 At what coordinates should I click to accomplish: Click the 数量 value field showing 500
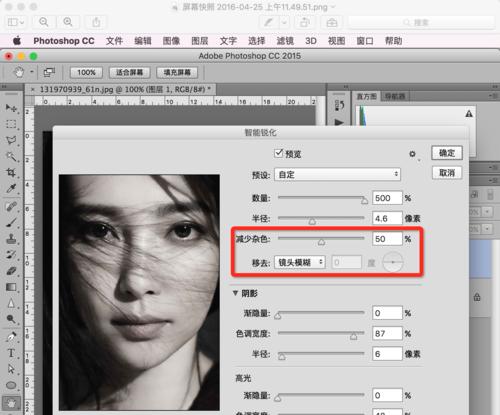(387, 198)
